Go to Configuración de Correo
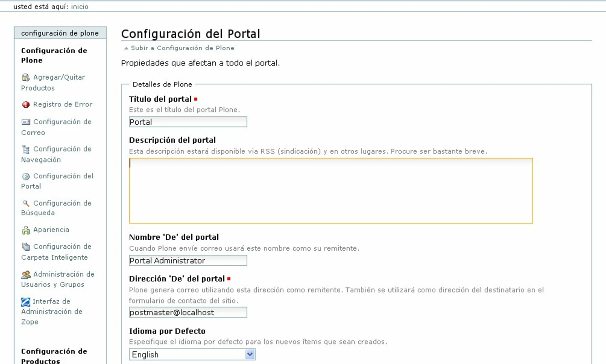 point(56,127)
